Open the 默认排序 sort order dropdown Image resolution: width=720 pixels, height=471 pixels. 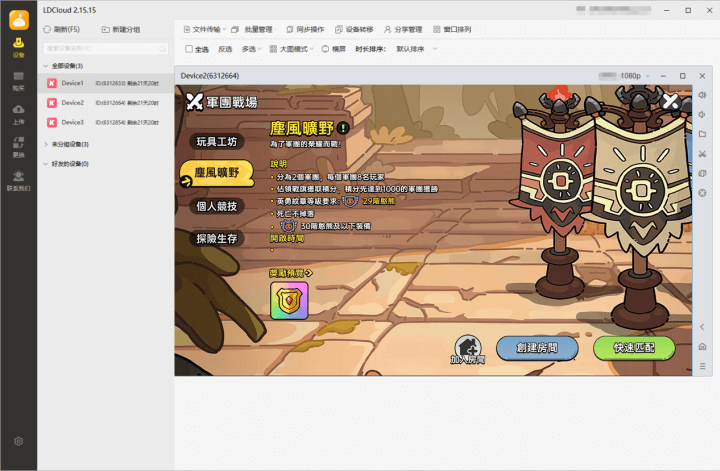click(416, 49)
